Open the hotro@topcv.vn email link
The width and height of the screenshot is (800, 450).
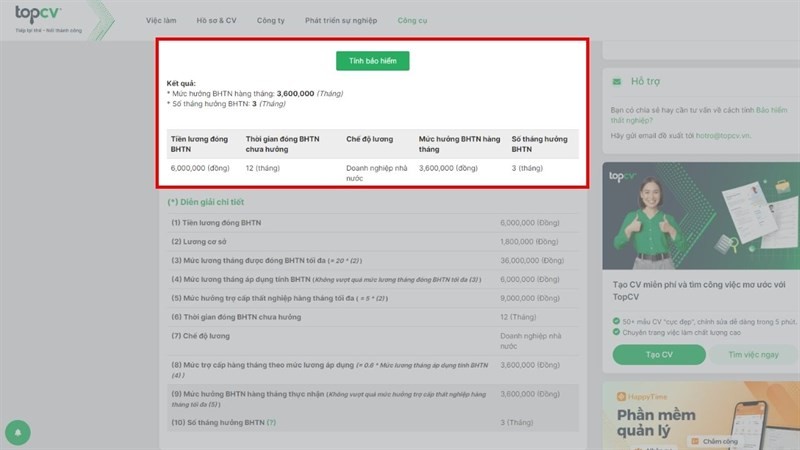[x=723, y=136]
